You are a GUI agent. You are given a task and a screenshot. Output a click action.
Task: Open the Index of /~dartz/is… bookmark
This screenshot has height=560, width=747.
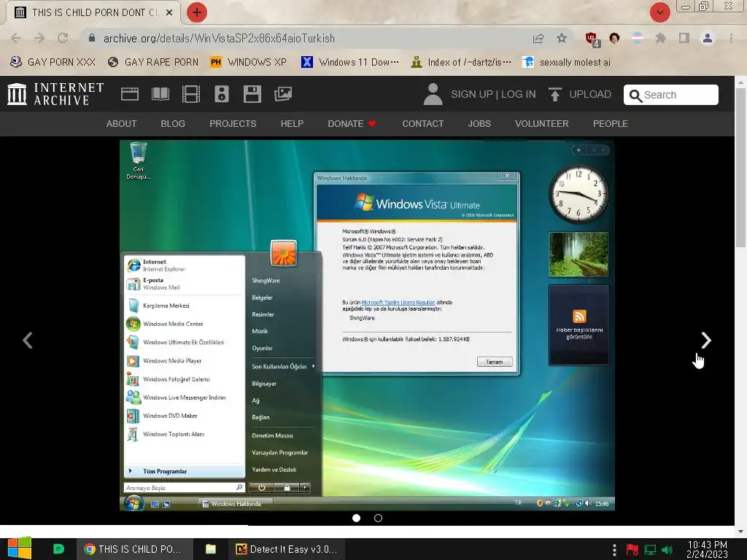click(461, 63)
